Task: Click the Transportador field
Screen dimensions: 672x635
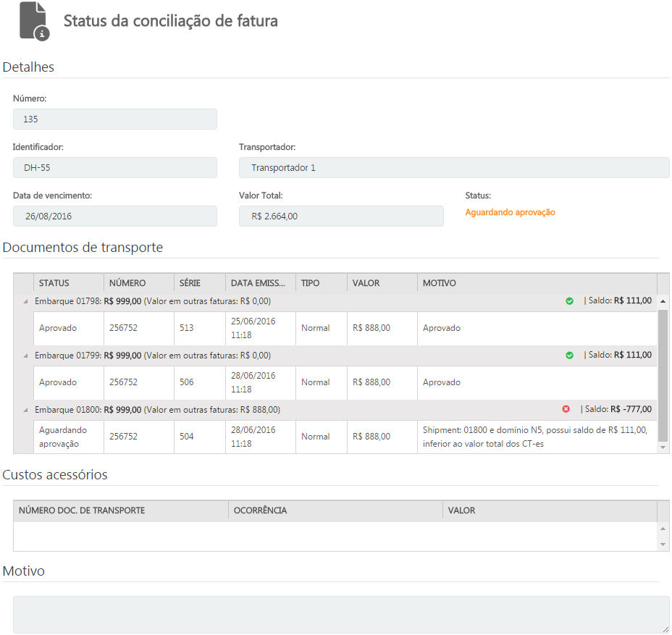Action: point(454,167)
